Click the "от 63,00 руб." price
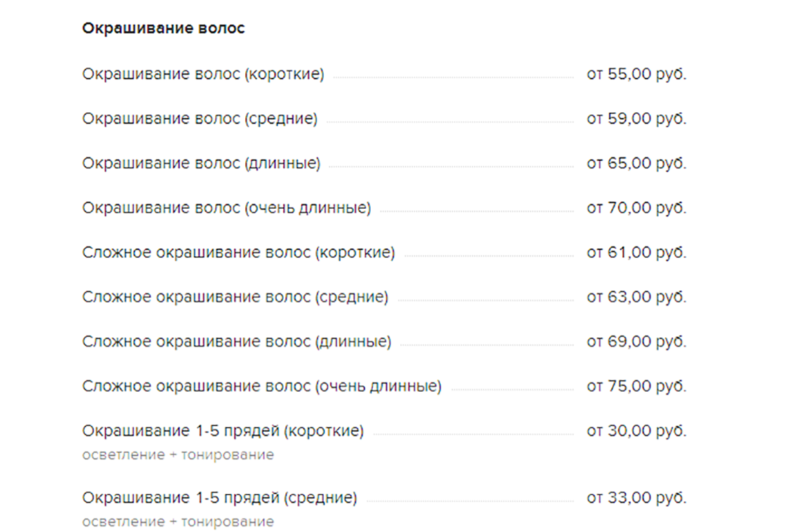799x532 pixels. point(636,297)
